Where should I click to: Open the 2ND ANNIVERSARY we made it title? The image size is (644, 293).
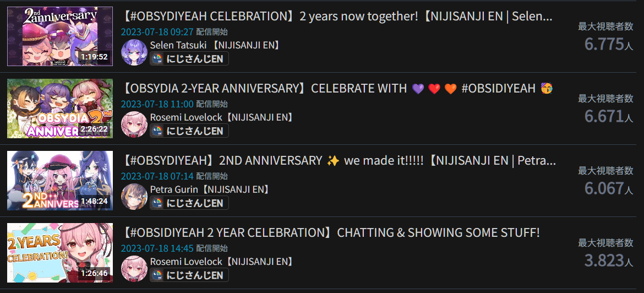point(339,161)
